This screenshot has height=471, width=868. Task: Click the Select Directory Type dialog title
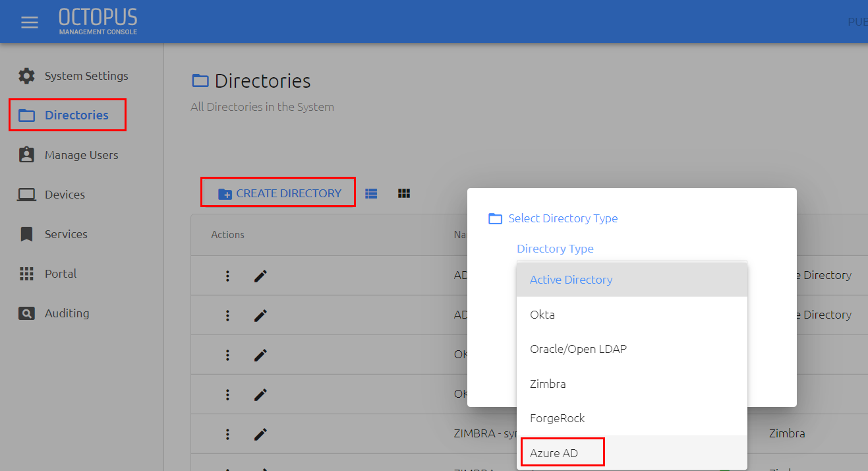click(563, 218)
